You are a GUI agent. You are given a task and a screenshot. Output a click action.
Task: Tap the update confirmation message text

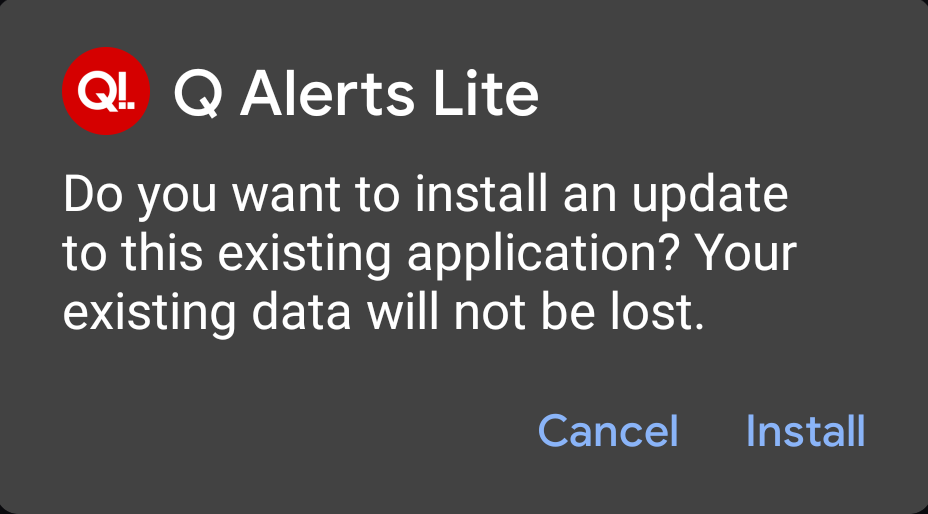point(430,253)
